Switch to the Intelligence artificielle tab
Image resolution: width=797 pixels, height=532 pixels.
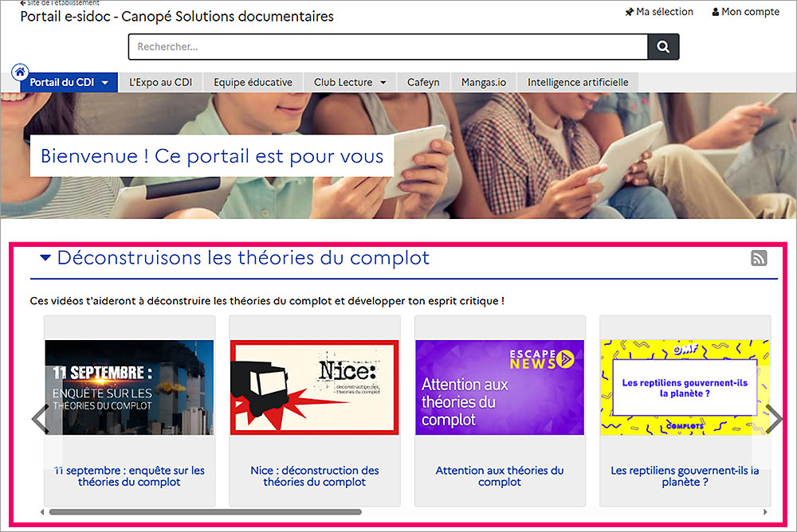point(578,83)
